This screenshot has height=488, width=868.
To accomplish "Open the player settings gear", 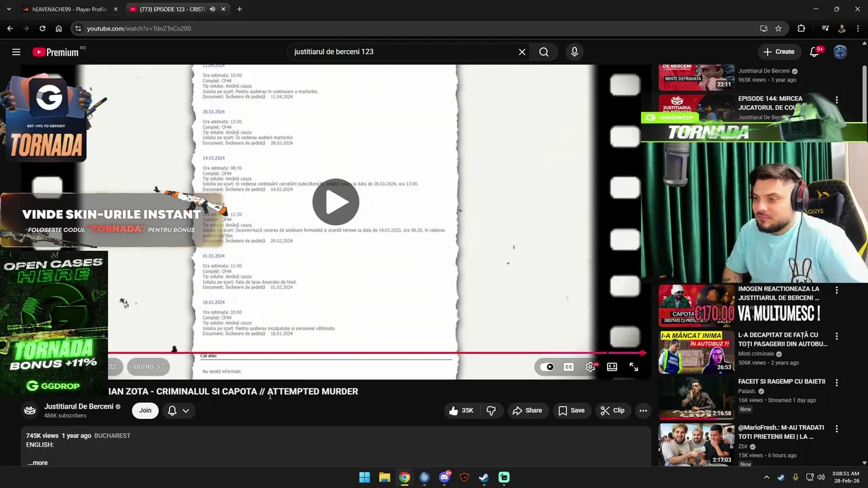I will pos(591,367).
